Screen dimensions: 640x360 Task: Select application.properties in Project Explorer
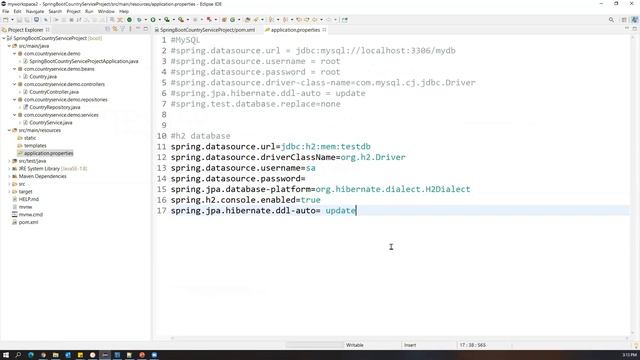[48, 153]
